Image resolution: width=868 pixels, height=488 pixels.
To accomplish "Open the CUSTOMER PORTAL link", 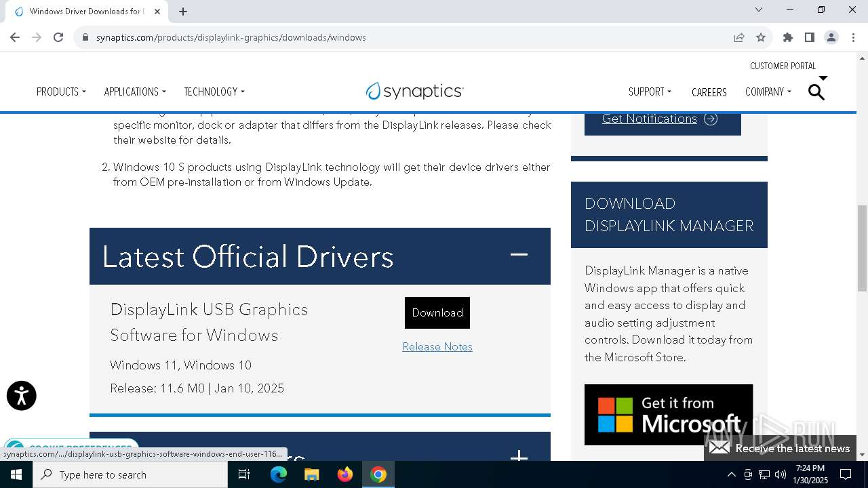I will (783, 66).
